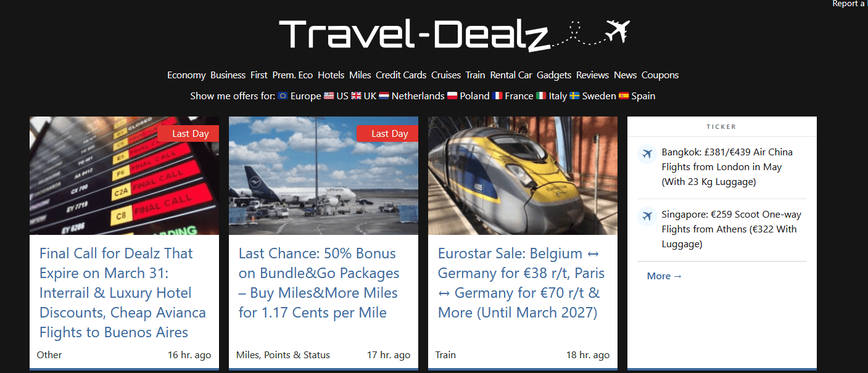Click the Eurostar train thumbnail image
The height and width of the screenshot is (373, 868).
tap(523, 176)
